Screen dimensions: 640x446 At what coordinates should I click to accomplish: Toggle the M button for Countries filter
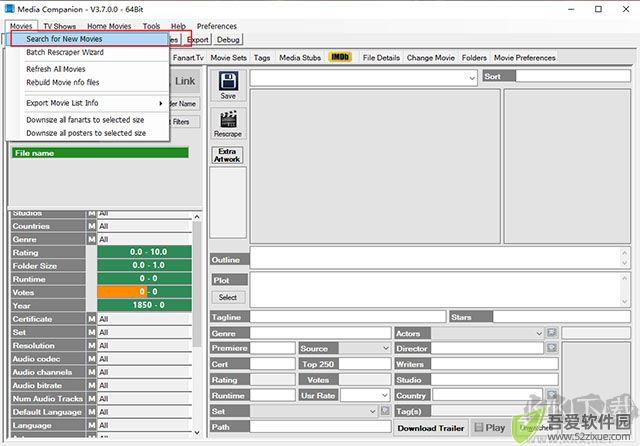(91, 226)
